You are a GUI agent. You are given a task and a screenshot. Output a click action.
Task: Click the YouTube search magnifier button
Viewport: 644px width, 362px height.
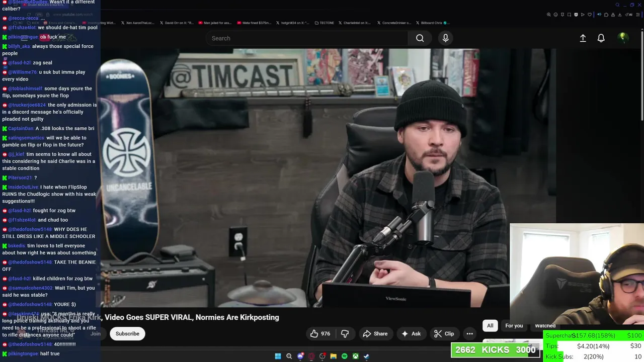pos(420,38)
